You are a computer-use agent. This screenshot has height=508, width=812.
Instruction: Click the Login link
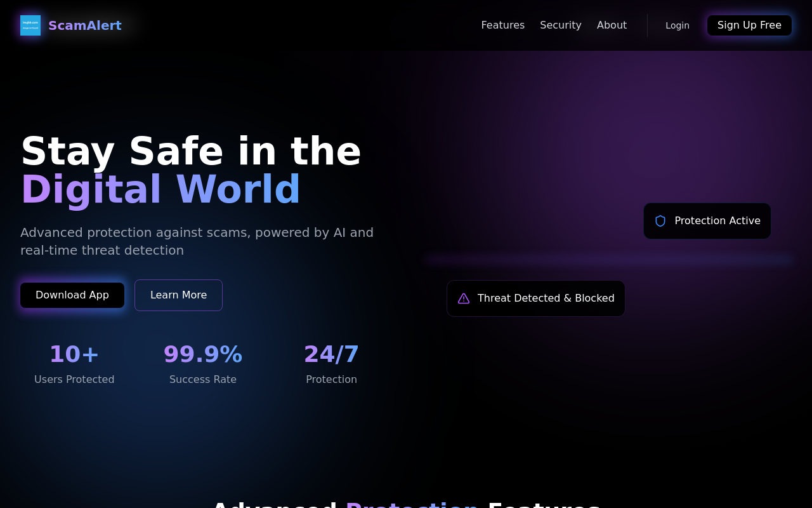tap(678, 25)
